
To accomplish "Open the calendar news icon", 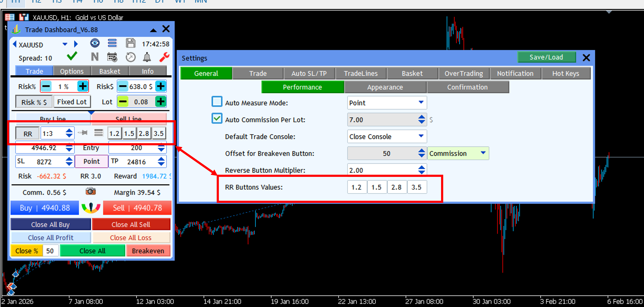I will coord(112,57).
